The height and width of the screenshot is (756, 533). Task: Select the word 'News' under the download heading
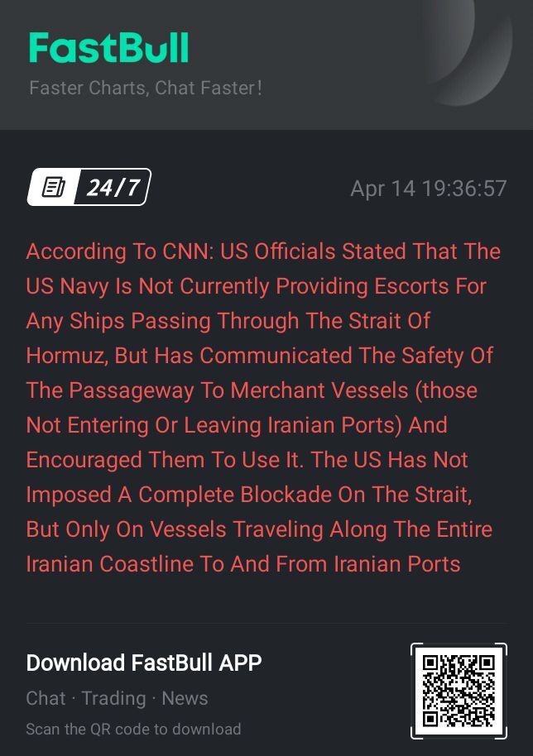pos(185,698)
